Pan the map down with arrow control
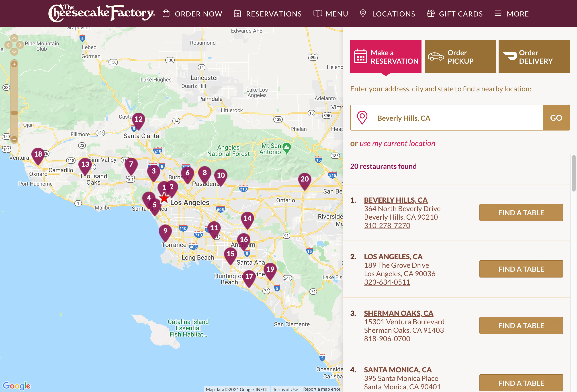The height and width of the screenshot is (392, 577). coord(14,51)
